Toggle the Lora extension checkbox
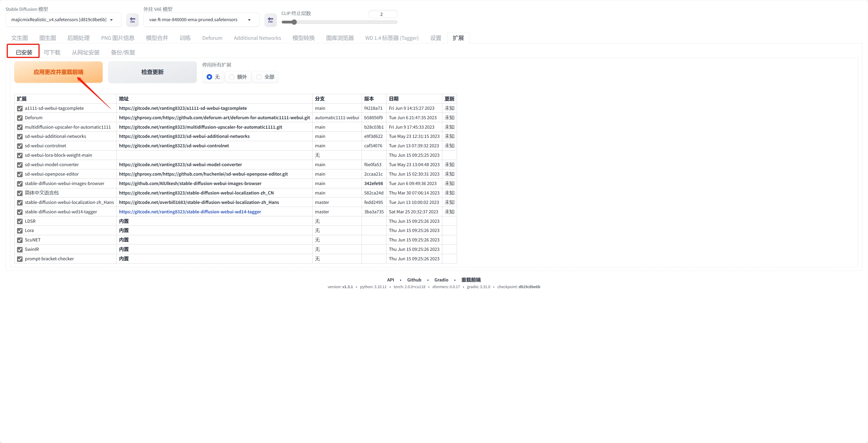Viewport: 868px width, 443px height. [20, 231]
